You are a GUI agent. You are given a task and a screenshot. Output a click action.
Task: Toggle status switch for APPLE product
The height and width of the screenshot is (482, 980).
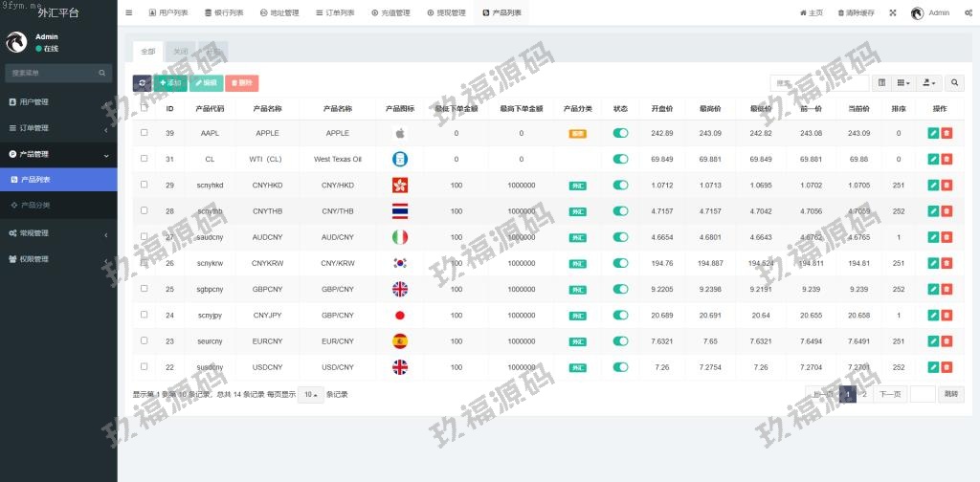point(620,133)
